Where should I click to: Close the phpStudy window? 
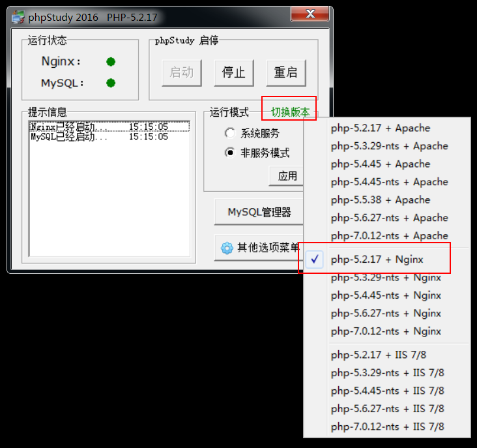pyautogui.click(x=310, y=14)
